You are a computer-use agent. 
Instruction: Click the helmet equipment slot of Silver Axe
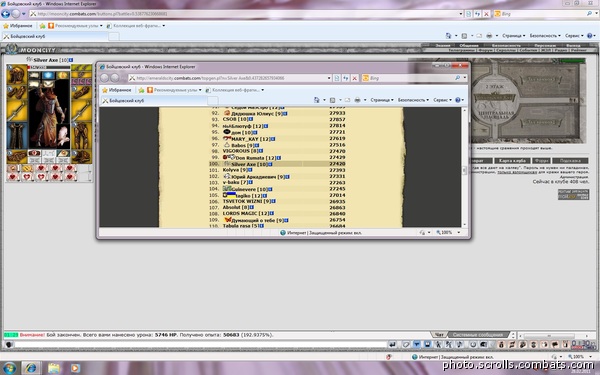pos(16,74)
